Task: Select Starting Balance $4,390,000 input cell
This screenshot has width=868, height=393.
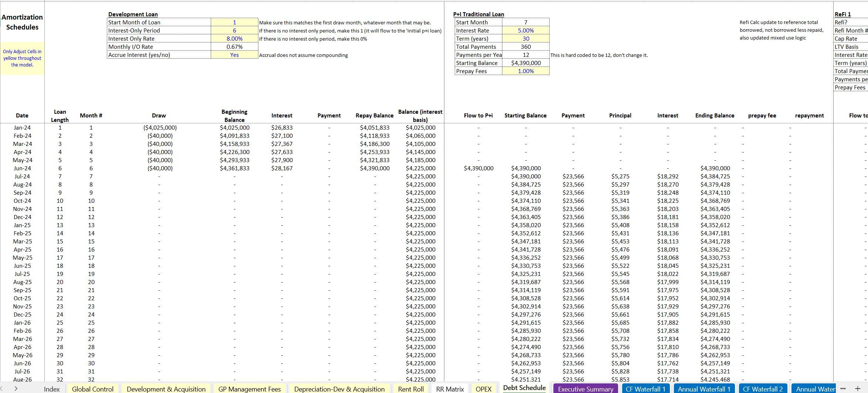Action: click(x=526, y=63)
